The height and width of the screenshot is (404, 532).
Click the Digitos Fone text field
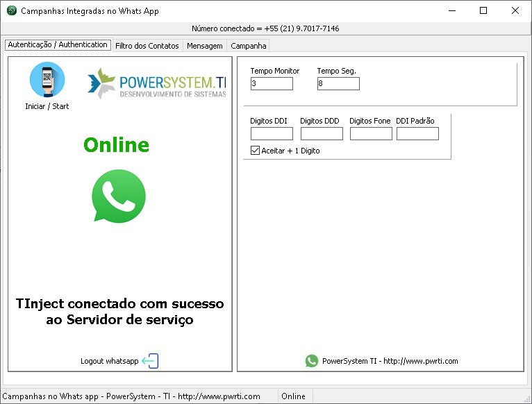371,134
